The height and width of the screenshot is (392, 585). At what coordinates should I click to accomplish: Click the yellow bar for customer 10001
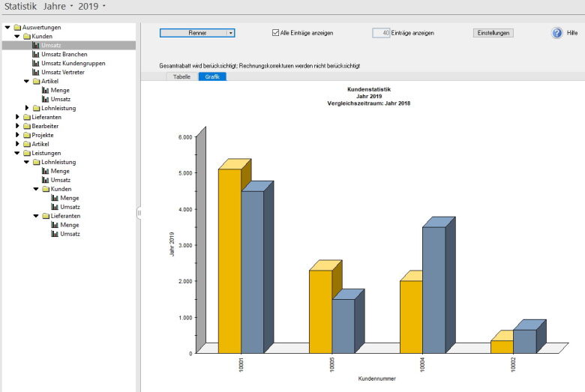229,261
